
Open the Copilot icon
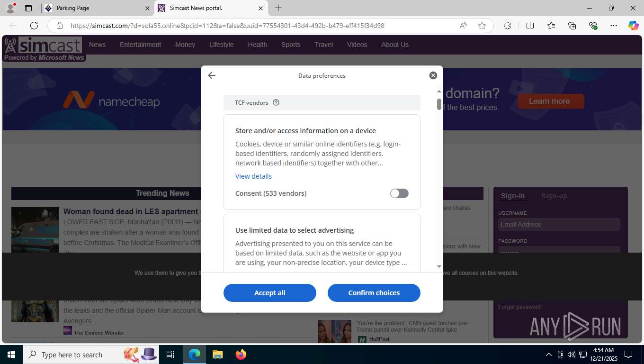[634, 26]
